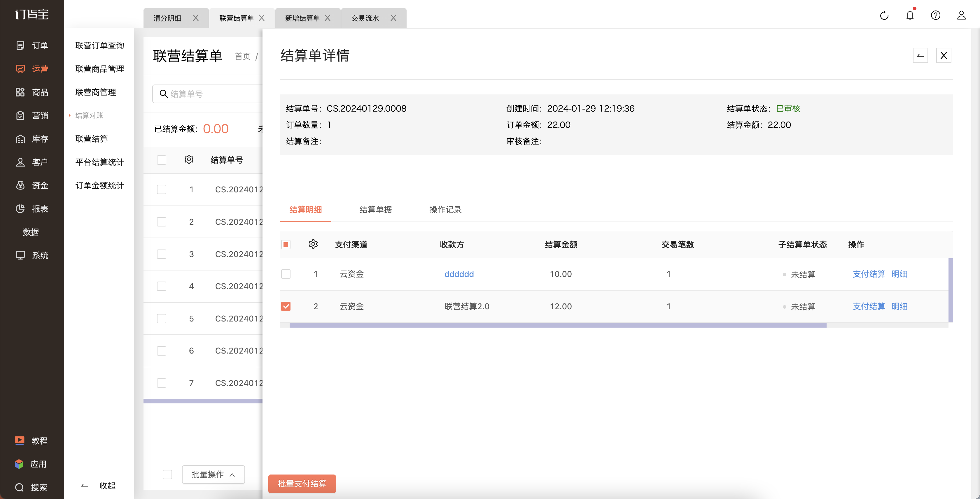Image resolution: width=980 pixels, height=499 pixels.
Task: Open 联营订单查询 menu item
Action: pos(100,45)
